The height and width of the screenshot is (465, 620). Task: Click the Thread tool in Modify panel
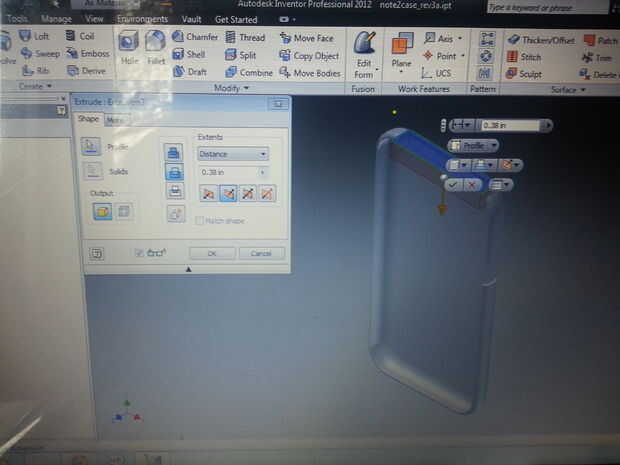pos(245,38)
